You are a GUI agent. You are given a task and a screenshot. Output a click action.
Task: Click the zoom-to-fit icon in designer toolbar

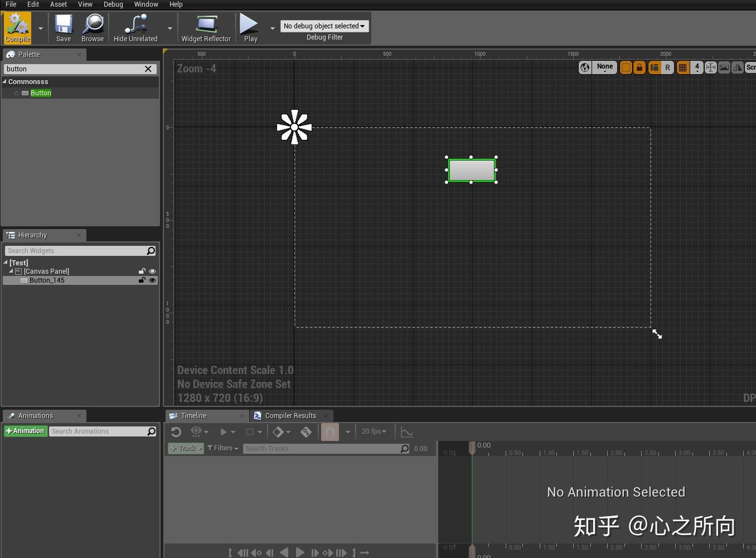coord(710,67)
